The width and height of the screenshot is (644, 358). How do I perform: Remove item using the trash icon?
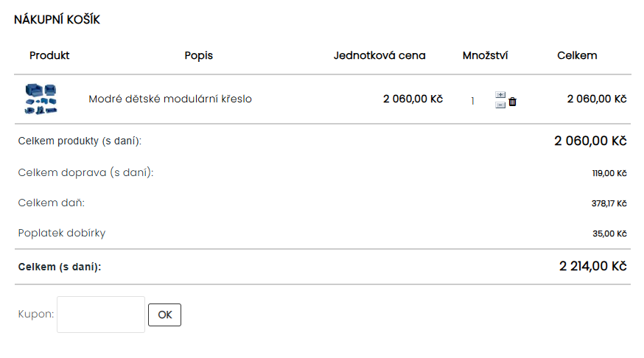[513, 102]
